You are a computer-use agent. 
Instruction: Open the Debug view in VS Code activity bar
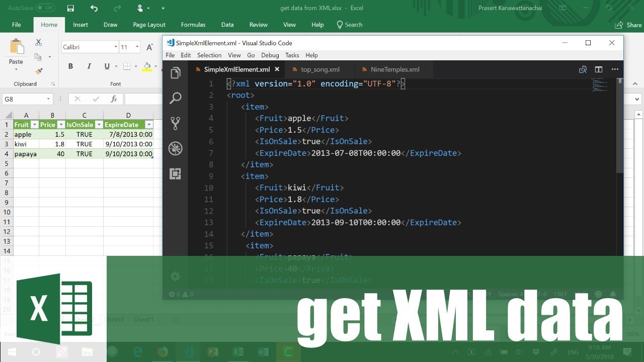(175, 148)
